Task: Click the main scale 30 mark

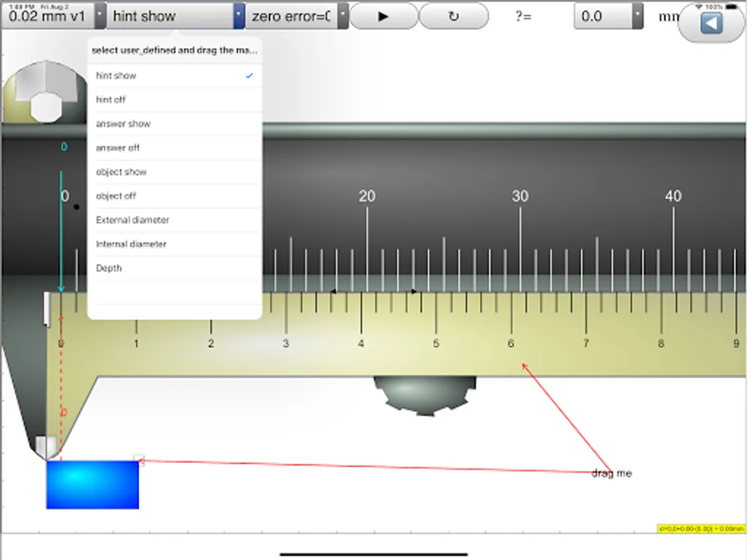Action: [x=520, y=197]
